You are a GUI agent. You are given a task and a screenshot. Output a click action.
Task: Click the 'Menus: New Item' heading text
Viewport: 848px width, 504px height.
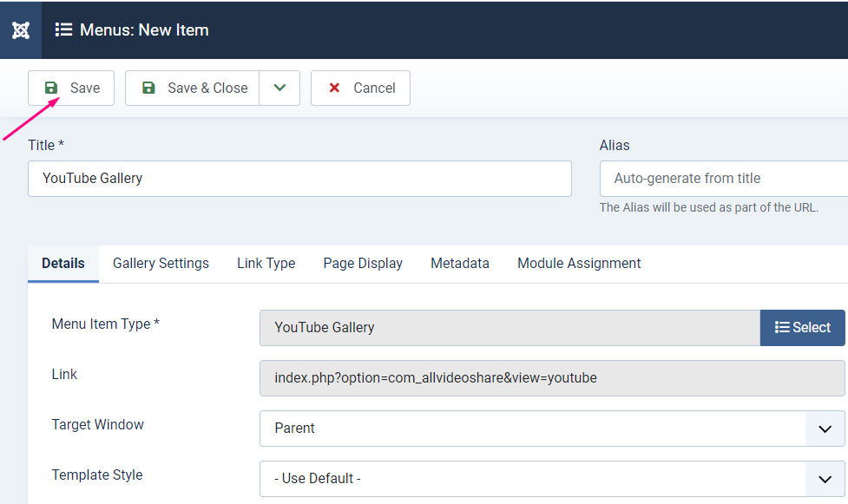144,29
